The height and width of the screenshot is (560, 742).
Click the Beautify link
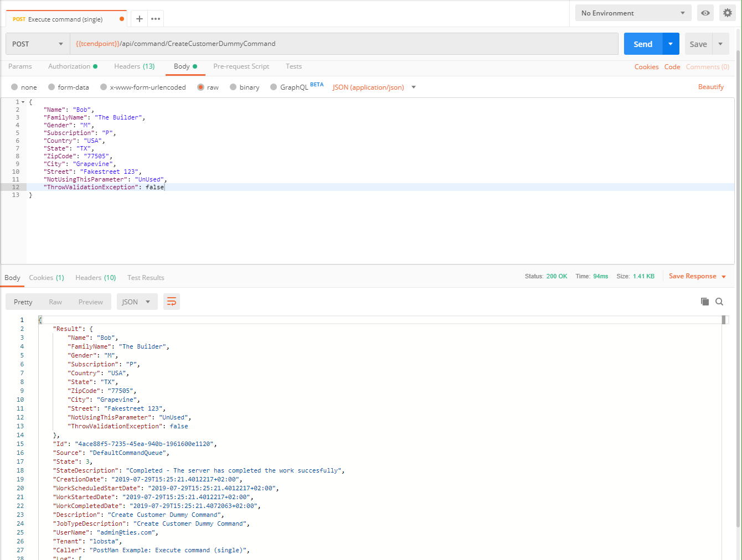pyautogui.click(x=710, y=87)
